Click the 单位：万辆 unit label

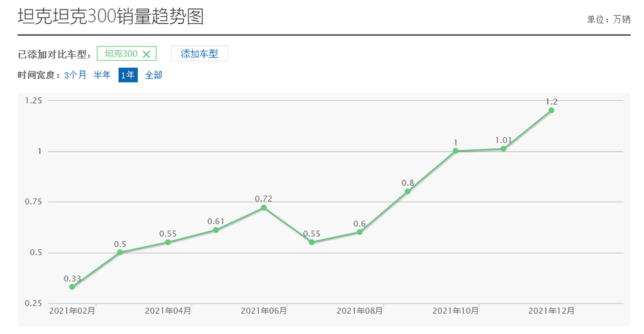609,19
